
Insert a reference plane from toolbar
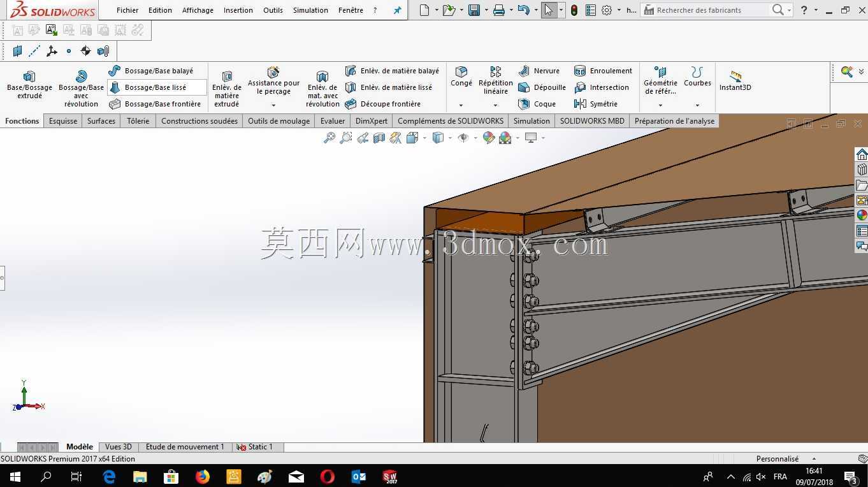pyautogui.click(x=18, y=51)
